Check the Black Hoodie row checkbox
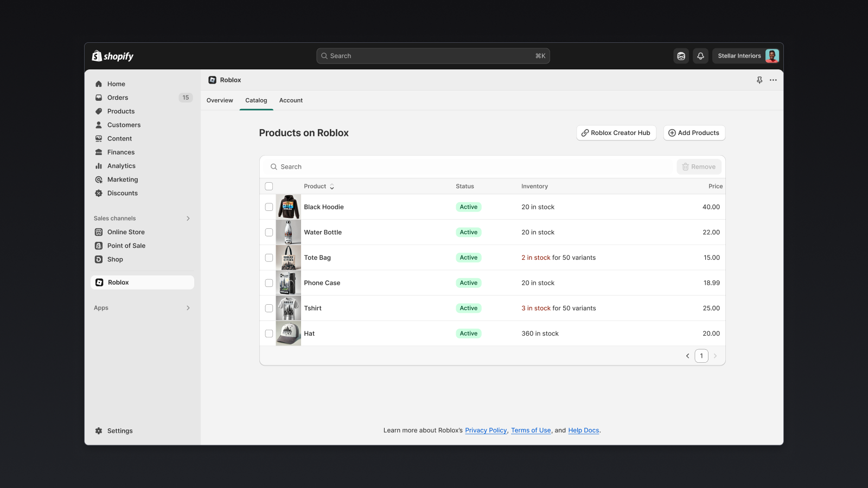Image resolution: width=868 pixels, height=488 pixels. 269,207
